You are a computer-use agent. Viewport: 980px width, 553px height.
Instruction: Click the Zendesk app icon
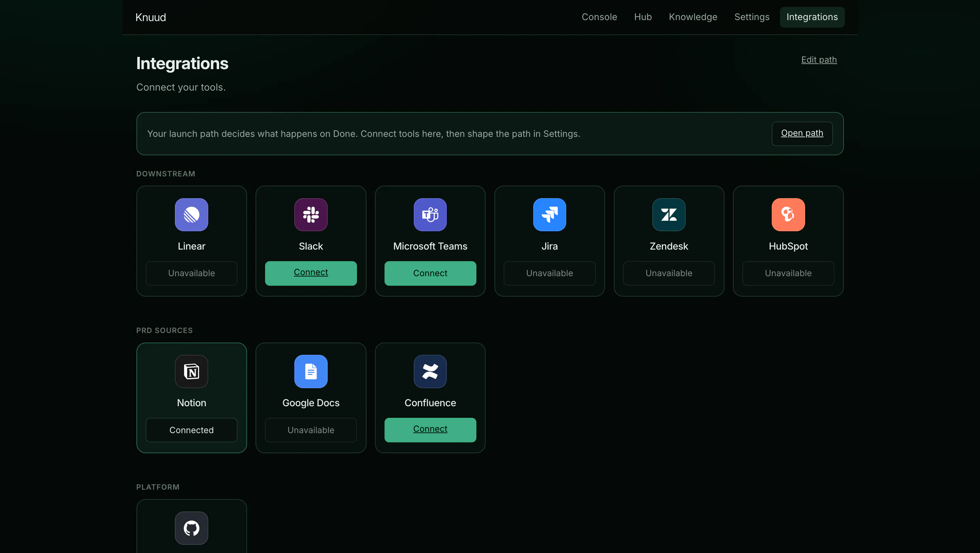(x=669, y=215)
